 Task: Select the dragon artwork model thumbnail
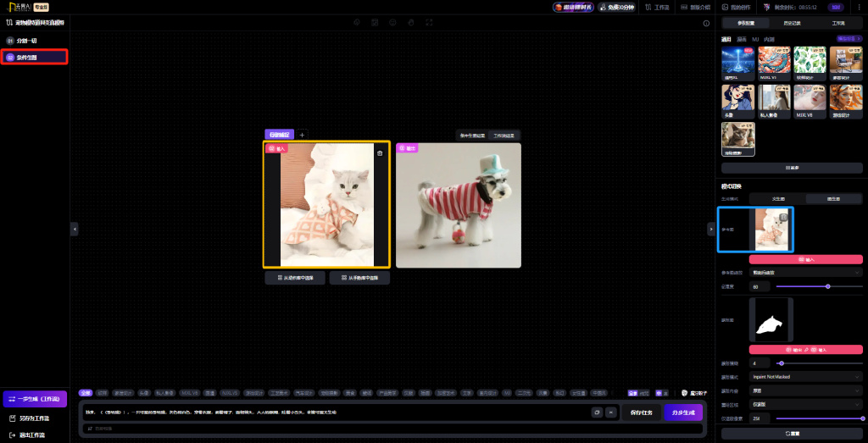[x=774, y=63]
